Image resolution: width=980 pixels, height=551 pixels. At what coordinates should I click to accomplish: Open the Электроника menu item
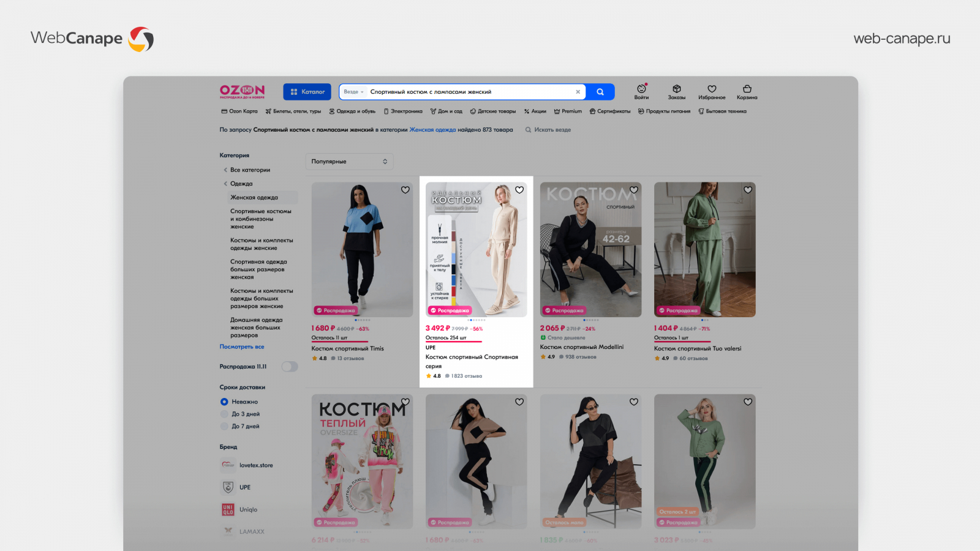tap(403, 111)
